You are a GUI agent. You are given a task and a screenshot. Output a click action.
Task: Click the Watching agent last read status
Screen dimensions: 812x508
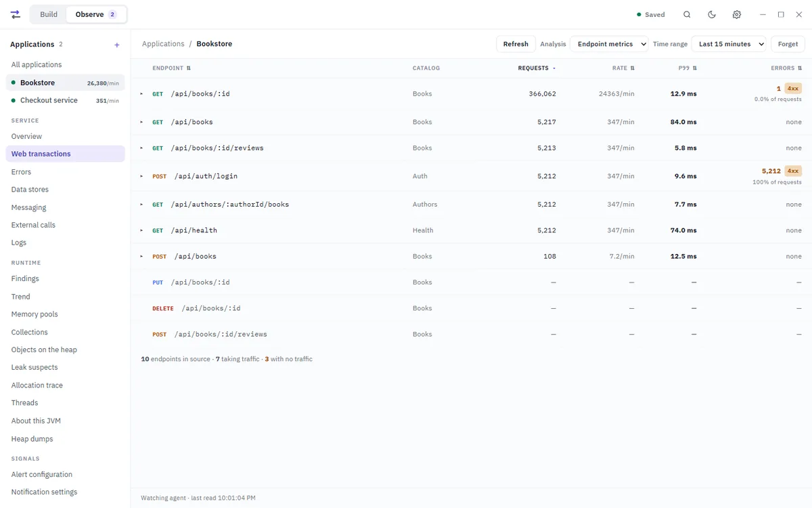tap(198, 498)
